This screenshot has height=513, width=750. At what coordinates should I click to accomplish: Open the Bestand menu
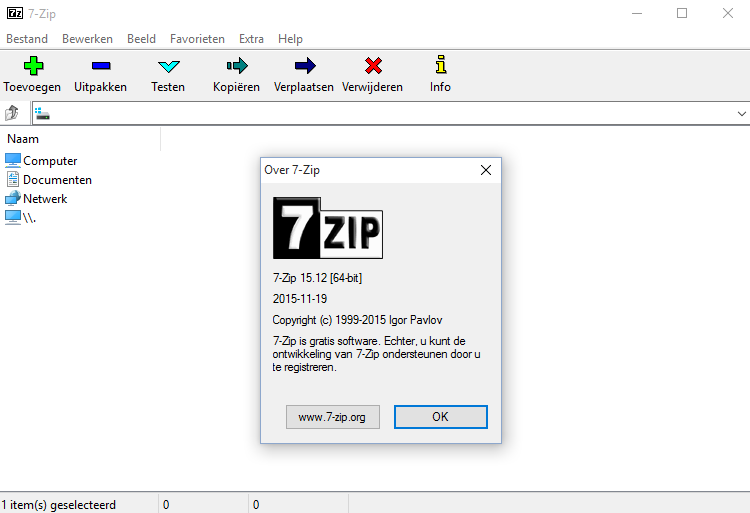(x=27, y=39)
